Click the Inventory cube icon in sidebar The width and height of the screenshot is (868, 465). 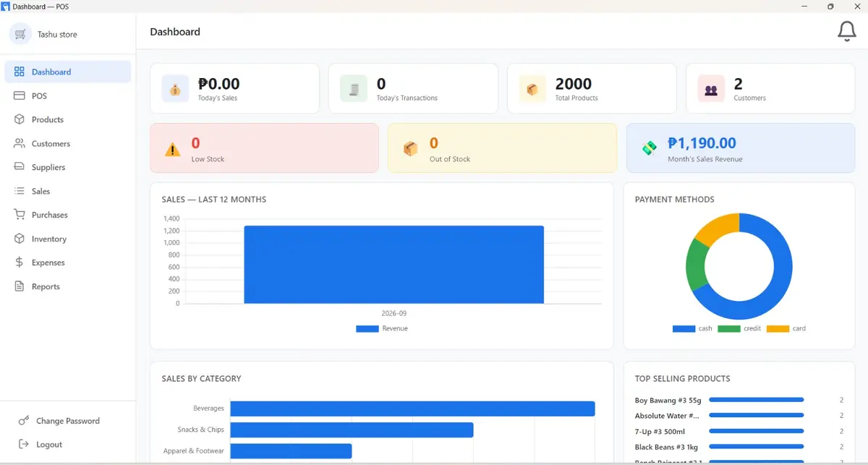click(x=20, y=239)
